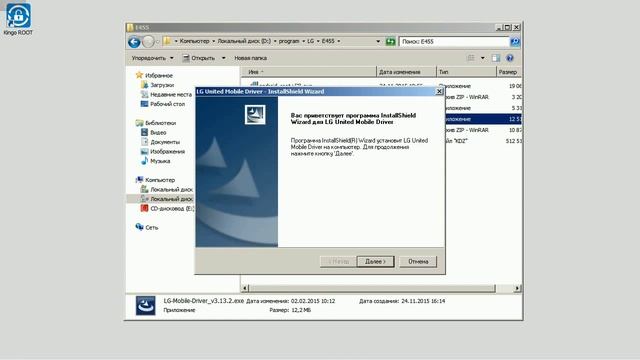Sort by the Тип column header
The height and width of the screenshot is (360, 640).
[x=467, y=72]
